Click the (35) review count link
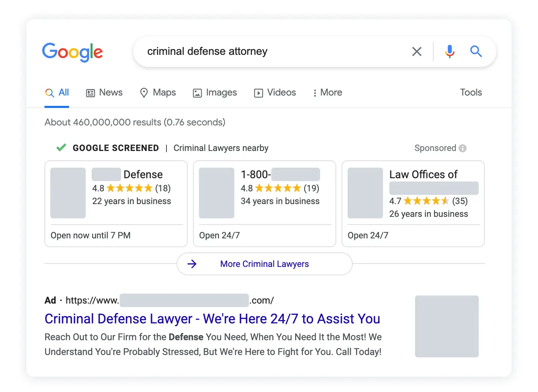The height and width of the screenshot is (392, 538). tap(460, 201)
